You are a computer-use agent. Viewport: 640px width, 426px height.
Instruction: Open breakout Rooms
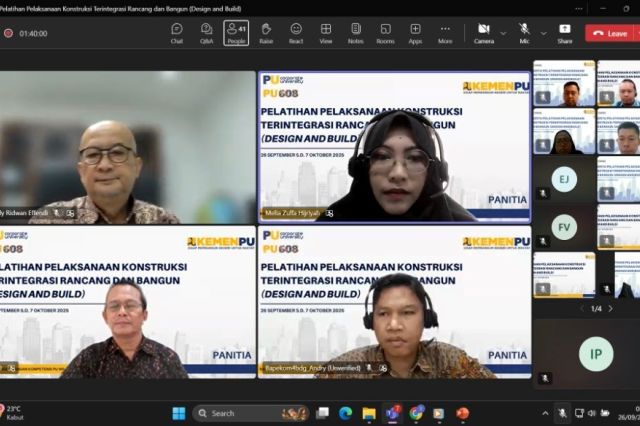385,33
